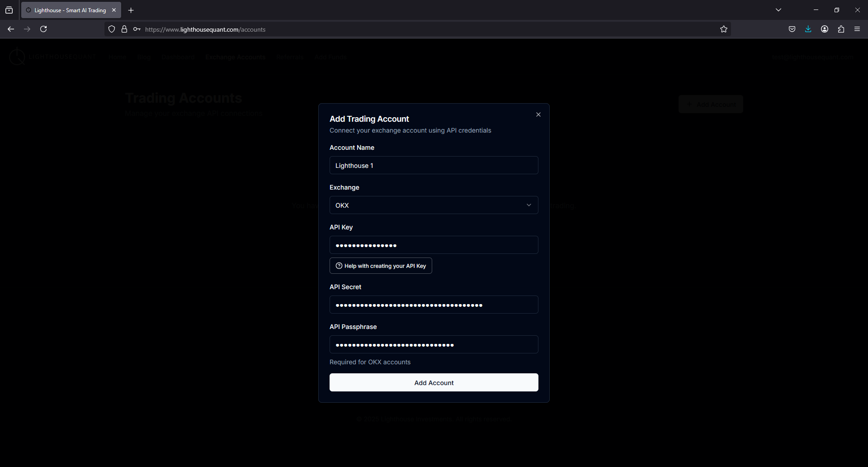Minimize the browser window
The height and width of the screenshot is (467, 868).
click(x=816, y=10)
